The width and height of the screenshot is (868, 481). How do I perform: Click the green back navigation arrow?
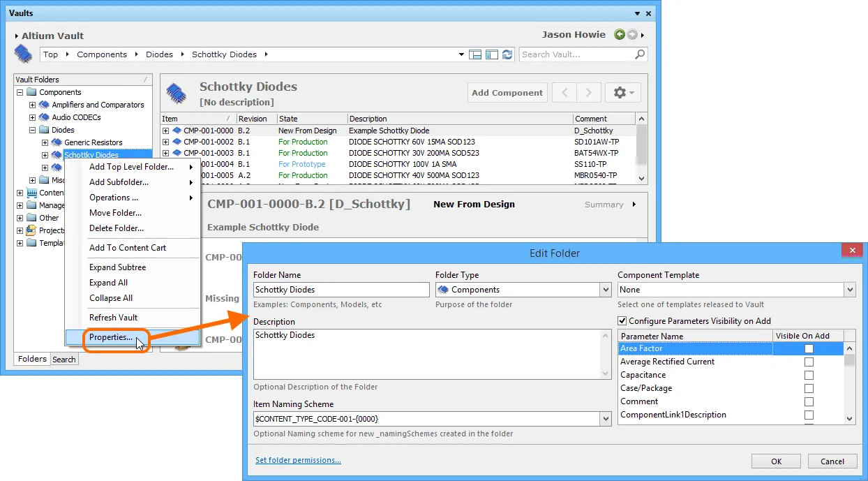(x=620, y=35)
